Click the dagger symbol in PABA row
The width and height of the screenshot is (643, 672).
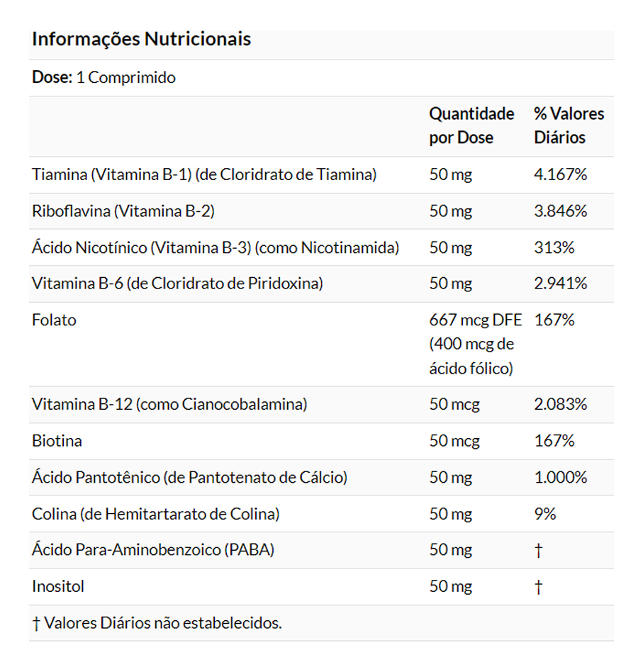[x=538, y=550]
